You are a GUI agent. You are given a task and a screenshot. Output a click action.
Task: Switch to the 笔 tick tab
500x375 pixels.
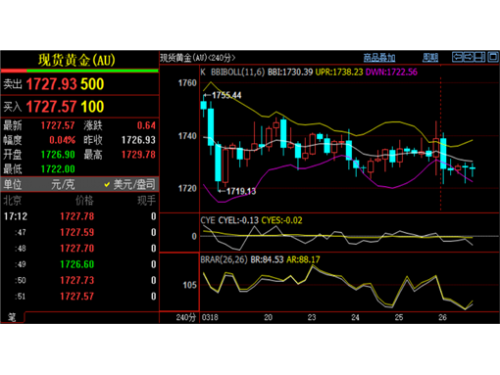(12, 317)
